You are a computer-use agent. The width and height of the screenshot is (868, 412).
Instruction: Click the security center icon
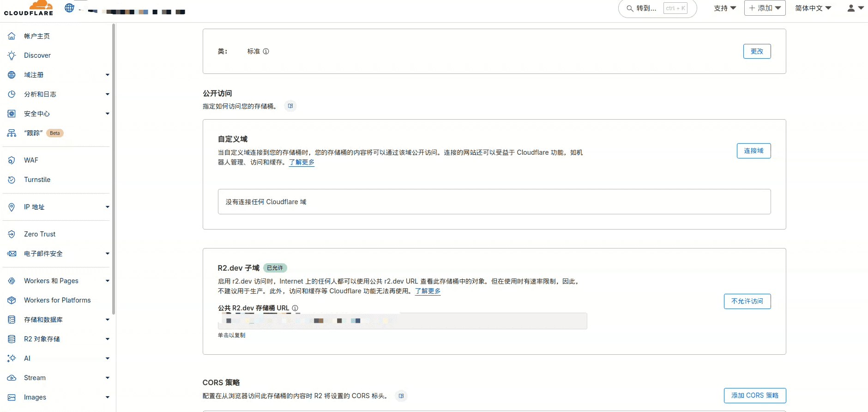(x=12, y=114)
